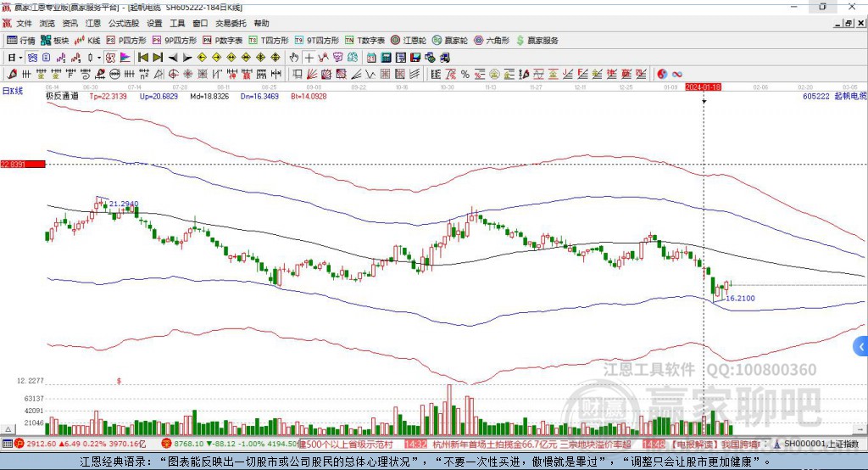
Task: Open the 板块 sector view
Action: [54, 41]
